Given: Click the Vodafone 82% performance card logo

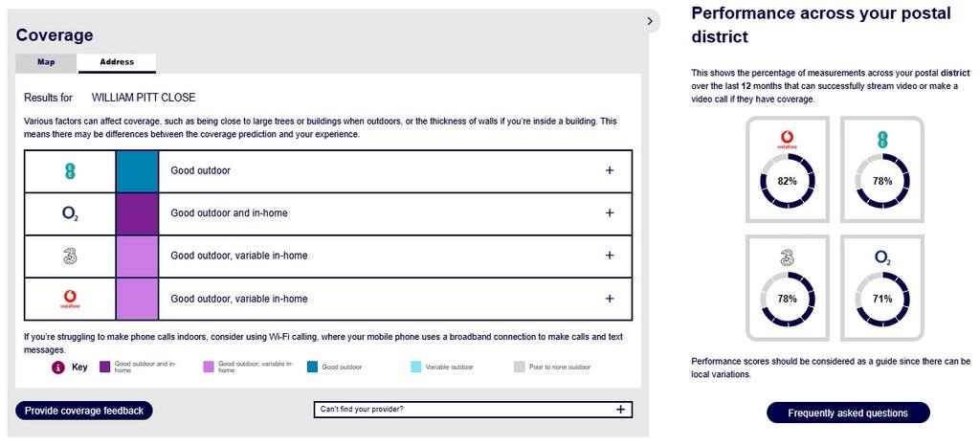Looking at the screenshot, I should coord(788,140).
